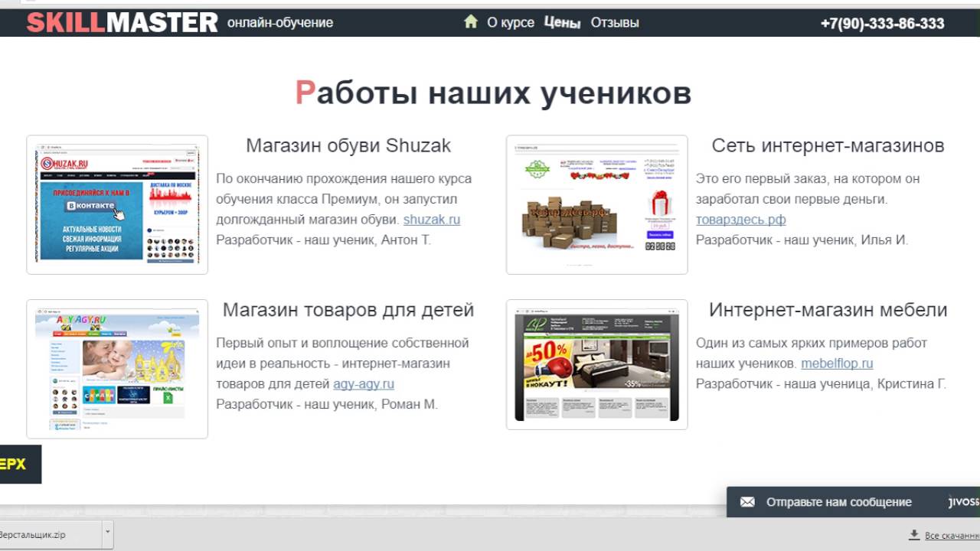Click the envelope icon in chat widget
Viewport: 980px width, 551px height.
tap(747, 502)
